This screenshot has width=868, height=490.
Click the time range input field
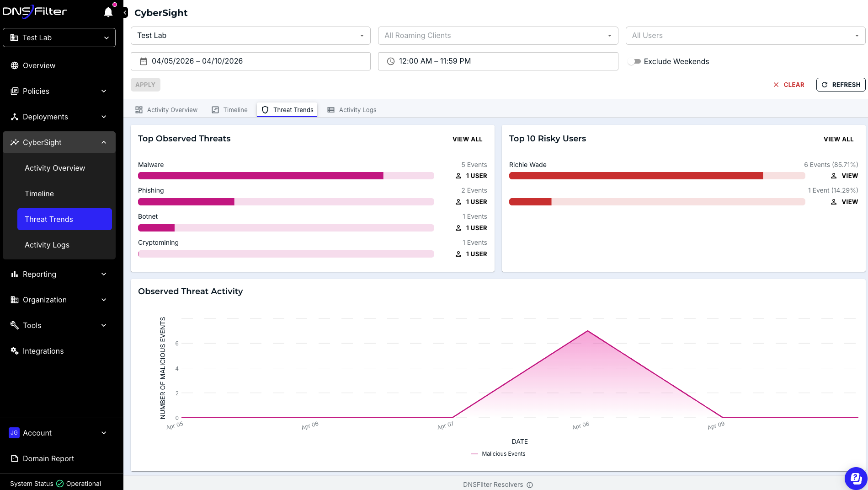pyautogui.click(x=498, y=61)
